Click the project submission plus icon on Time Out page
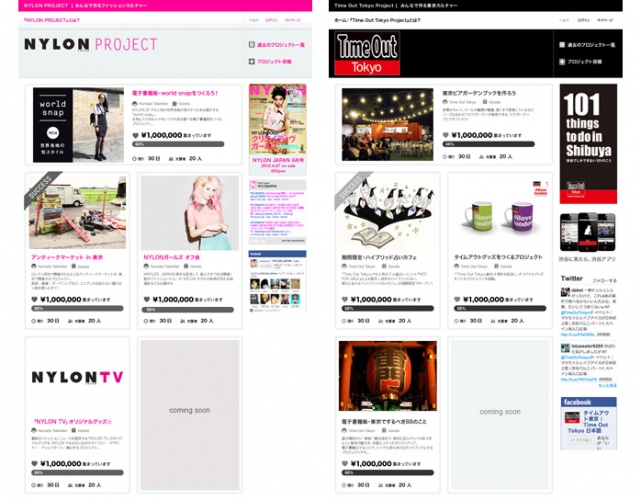 coord(562,62)
